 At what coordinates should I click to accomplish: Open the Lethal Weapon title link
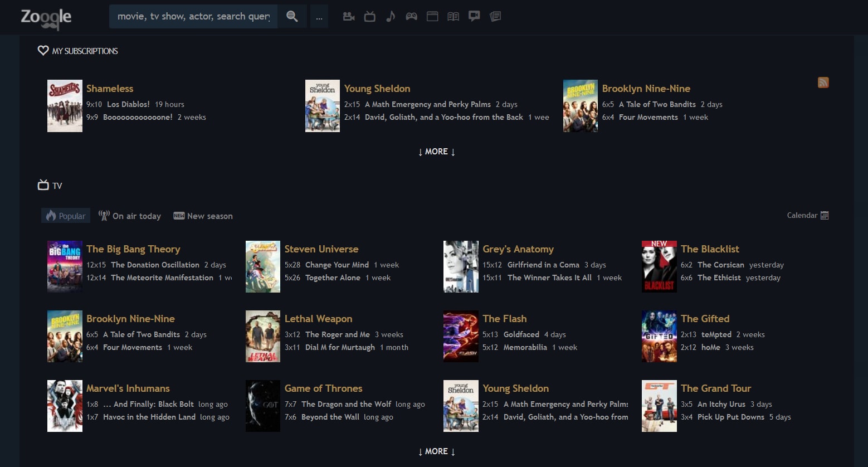(318, 319)
